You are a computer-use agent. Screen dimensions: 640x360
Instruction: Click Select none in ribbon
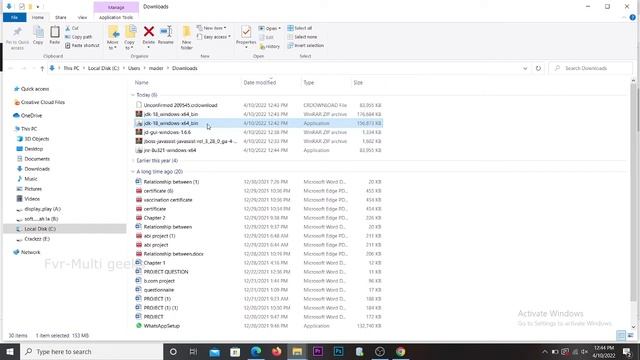[302, 37]
